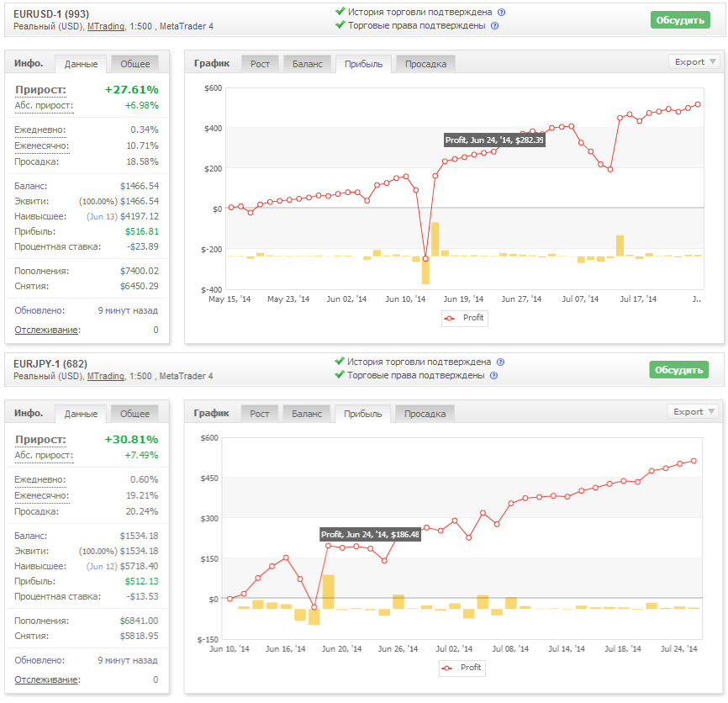Viewport: 728px width, 703px height.
Task: Click drawdown value 20.24%
Action: point(142,512)
